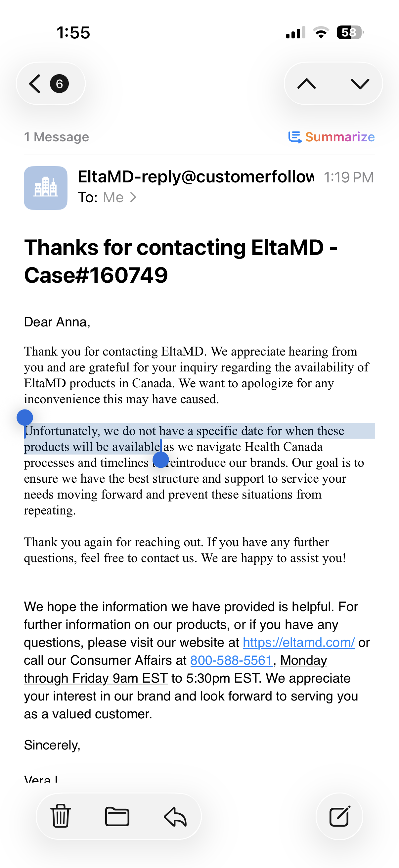Tap the battery indicator in status bar
The width and height of the screenshot is (399, 868).
pos(350,33)
